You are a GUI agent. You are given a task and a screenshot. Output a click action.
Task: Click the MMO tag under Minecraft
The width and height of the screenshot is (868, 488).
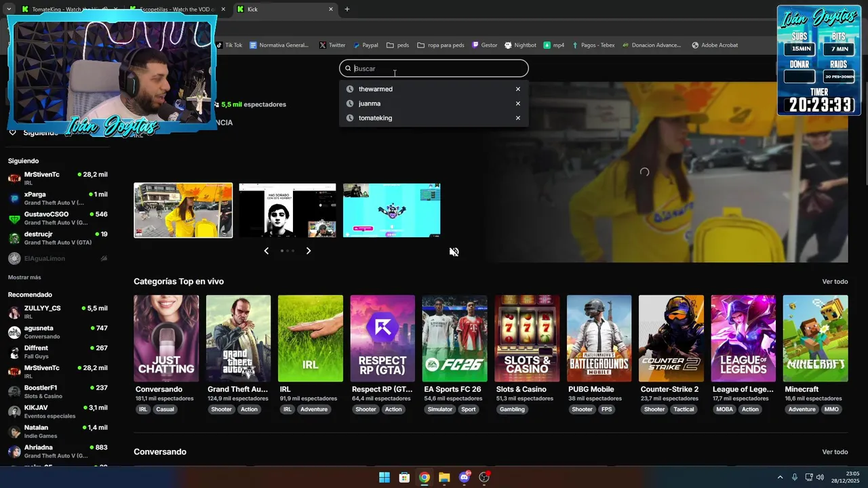831,409
